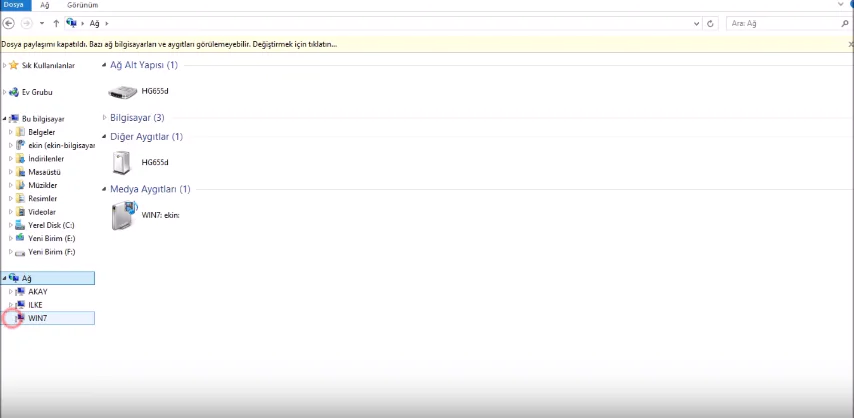Select ILKE computer in tree
854x418 pixels.
pyautogui.click(x=35, y=305)
